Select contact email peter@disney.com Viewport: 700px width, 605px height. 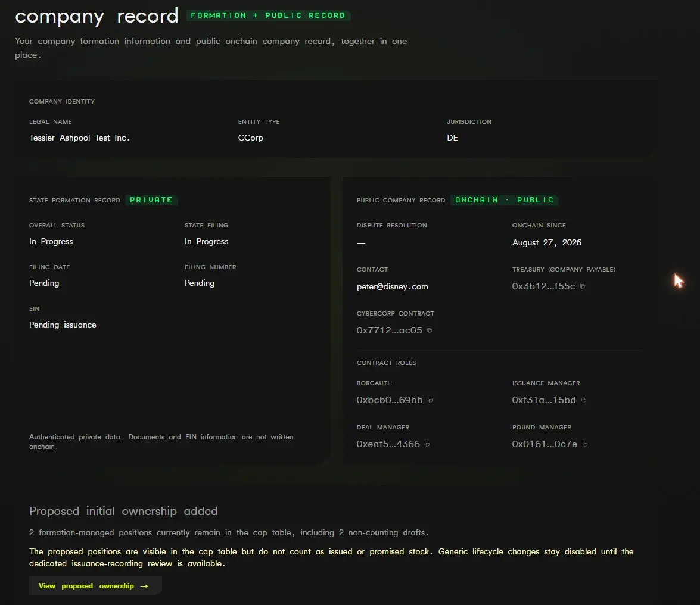(x=393, y=287)
